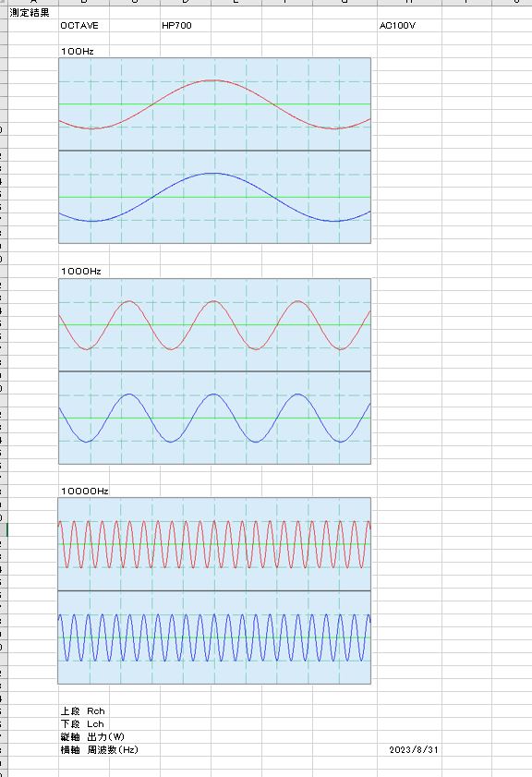The image size is (532, 777).
Task: Select the 10000Hz label cell
Action: coord(84,492)
